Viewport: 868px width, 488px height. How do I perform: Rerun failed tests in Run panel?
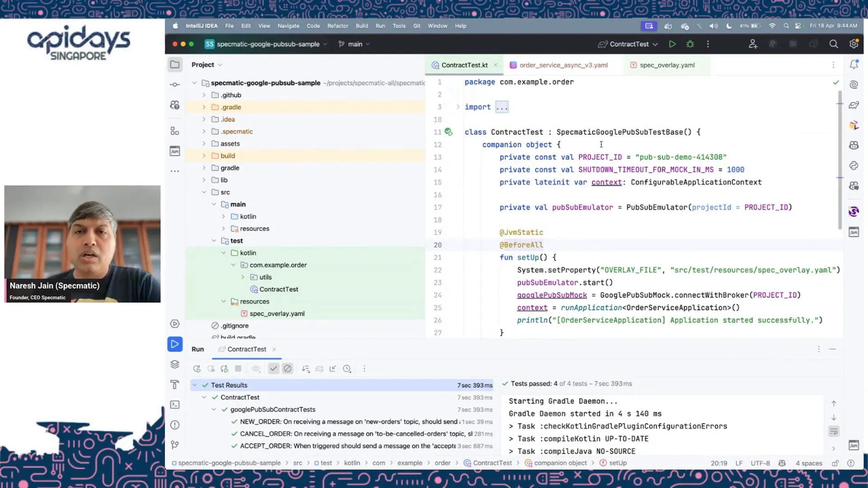[x=211, y=369]
